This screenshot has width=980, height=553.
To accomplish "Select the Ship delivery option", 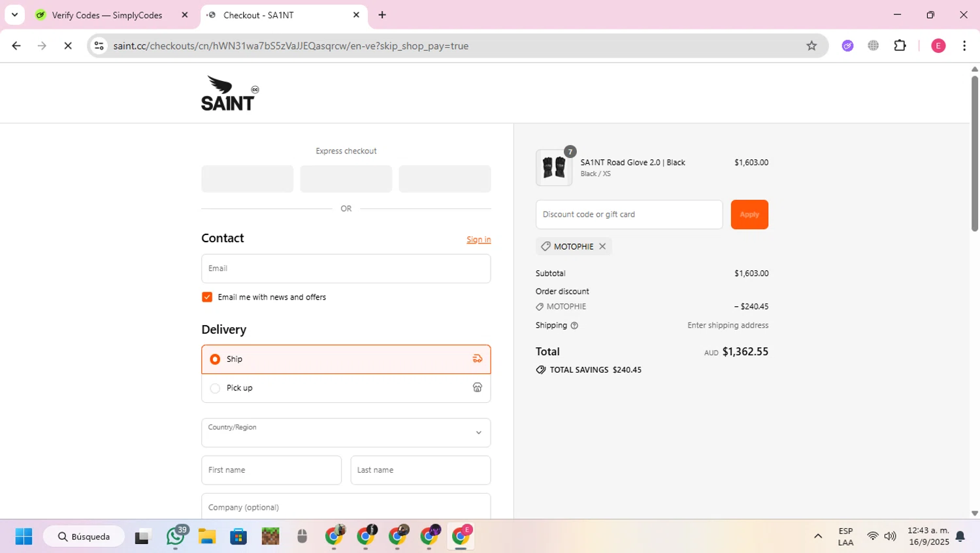I will click(x=346, y=359).
